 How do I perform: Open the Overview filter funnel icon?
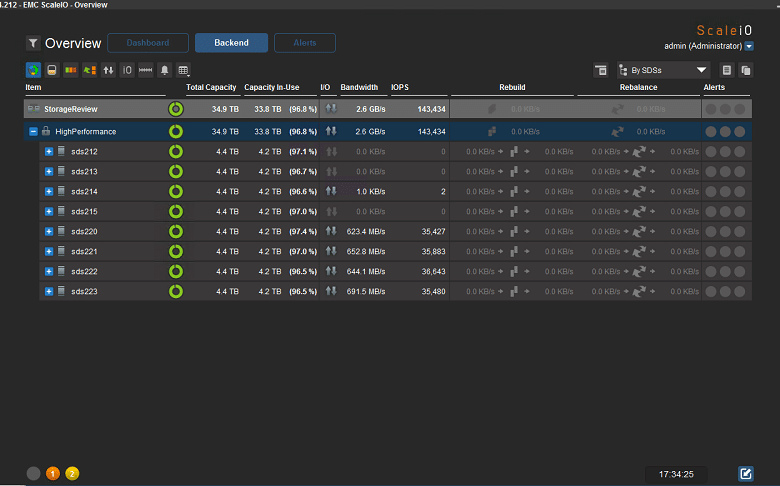click(x=33, y=43)
